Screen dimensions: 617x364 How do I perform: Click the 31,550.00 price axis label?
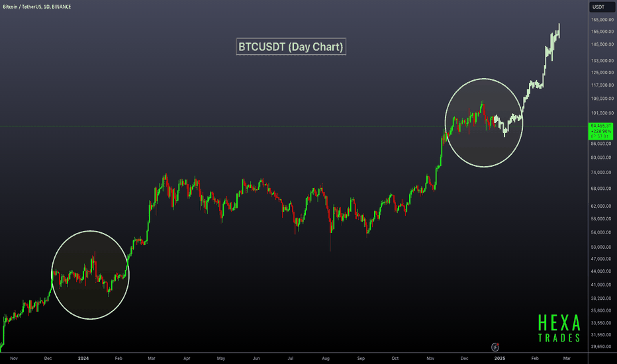point(602,335)
